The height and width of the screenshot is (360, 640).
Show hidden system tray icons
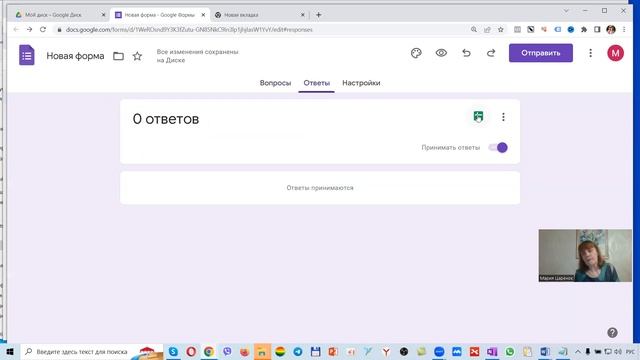(x=578, y=351)
